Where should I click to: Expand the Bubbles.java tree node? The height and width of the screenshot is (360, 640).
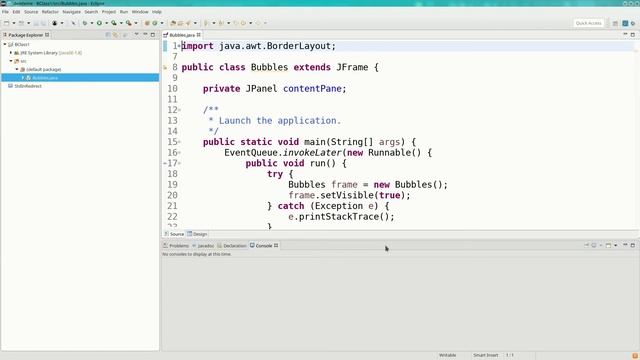(x=23, y=78)
